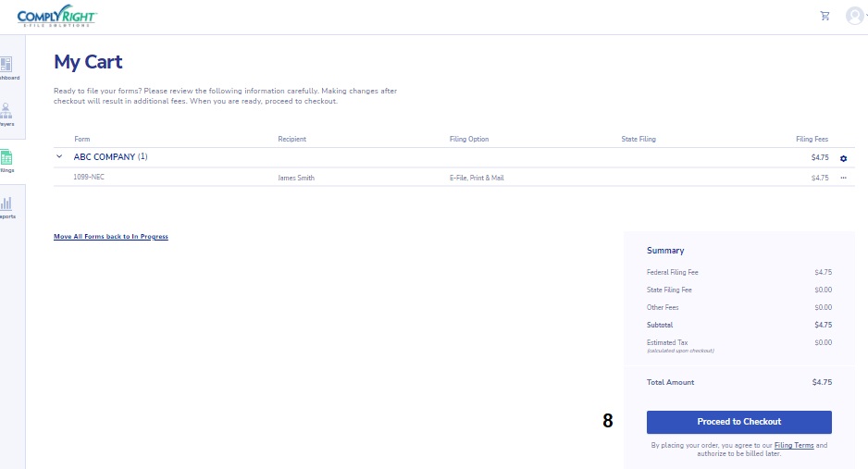
Task: Click the Total Amount value $4.75
Action: (822, 382)
